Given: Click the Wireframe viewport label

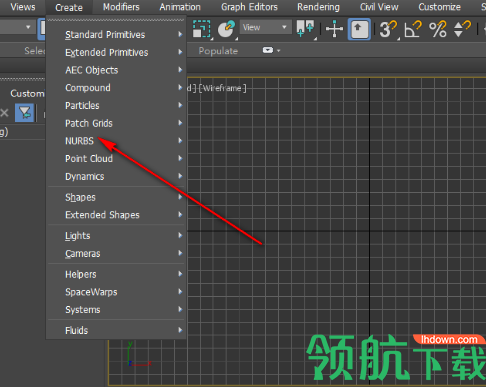Looking at the screenshot, I should (223, 88).
